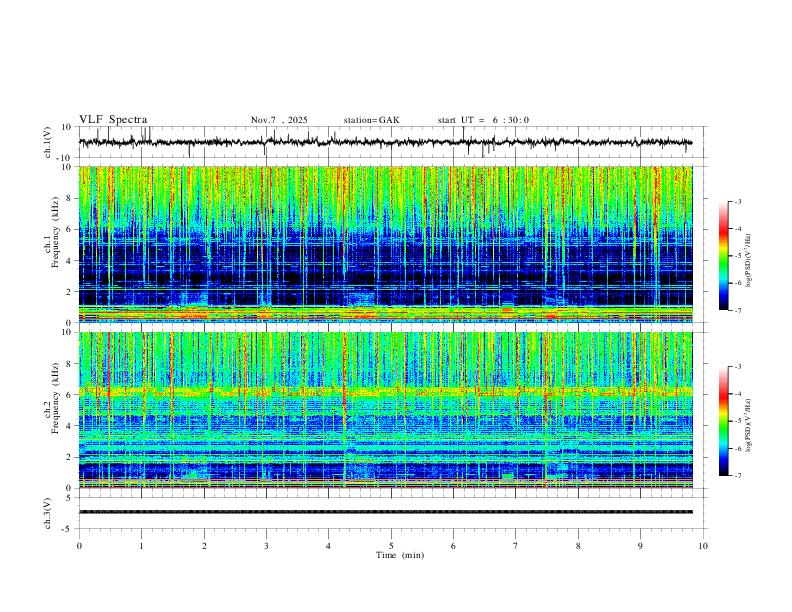Click the 'Time (min)' axis label

[400, 555]
